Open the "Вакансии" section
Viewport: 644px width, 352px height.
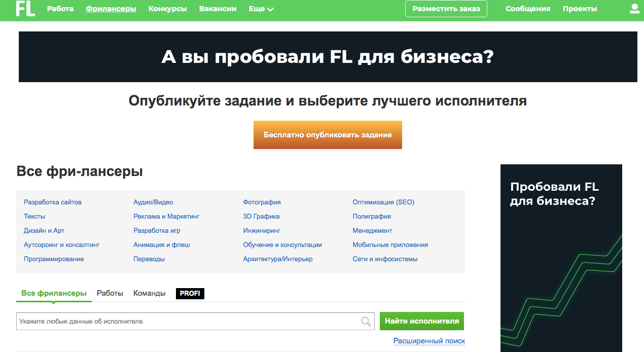[x=218, y=9]
